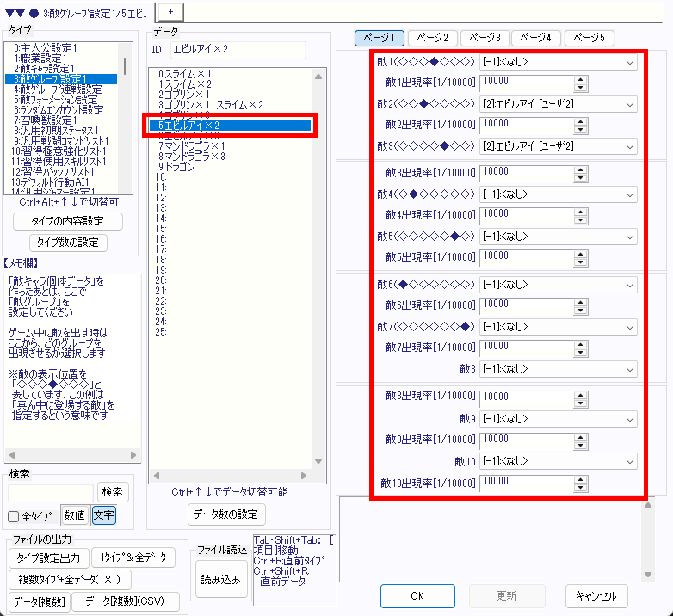The height and width of the screenshot is (616, 673).
Task: Toggle the 文字 search mode button
Action: point(103,515)
